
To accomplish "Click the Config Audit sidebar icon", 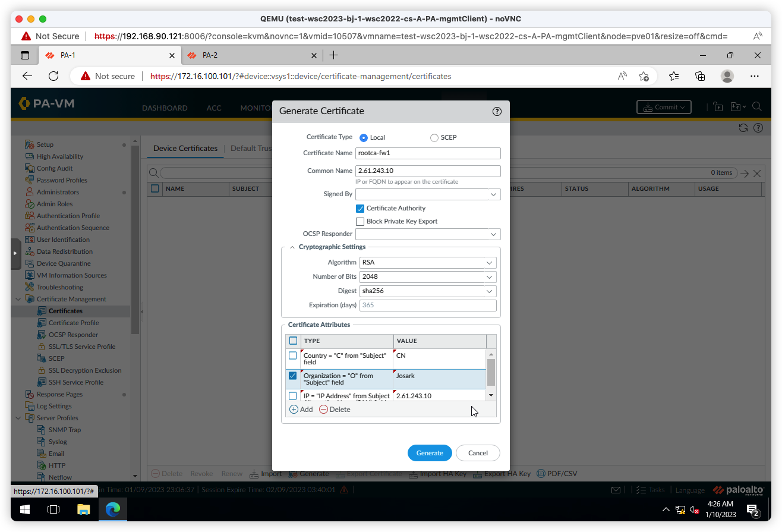I will [30, 168].
